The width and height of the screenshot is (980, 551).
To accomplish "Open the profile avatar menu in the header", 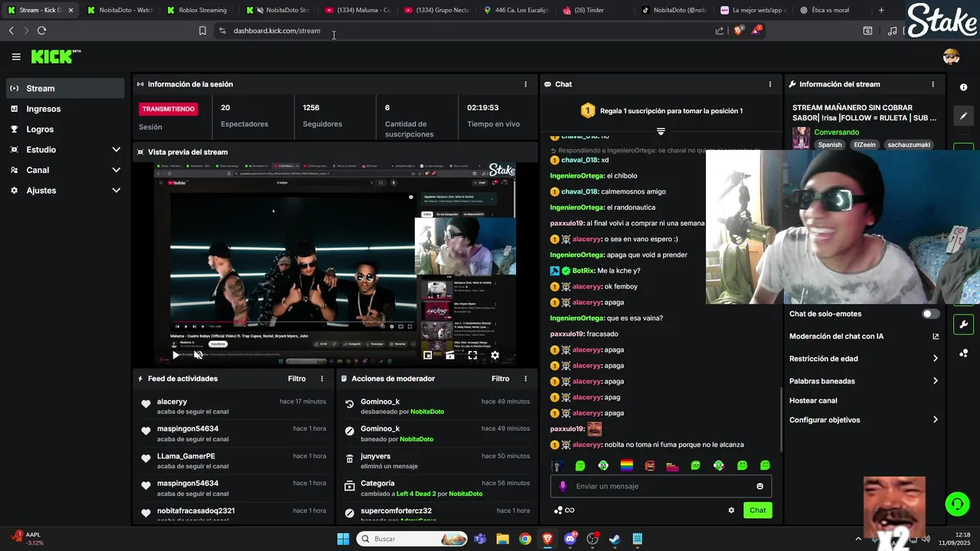I will coord(951,57).
